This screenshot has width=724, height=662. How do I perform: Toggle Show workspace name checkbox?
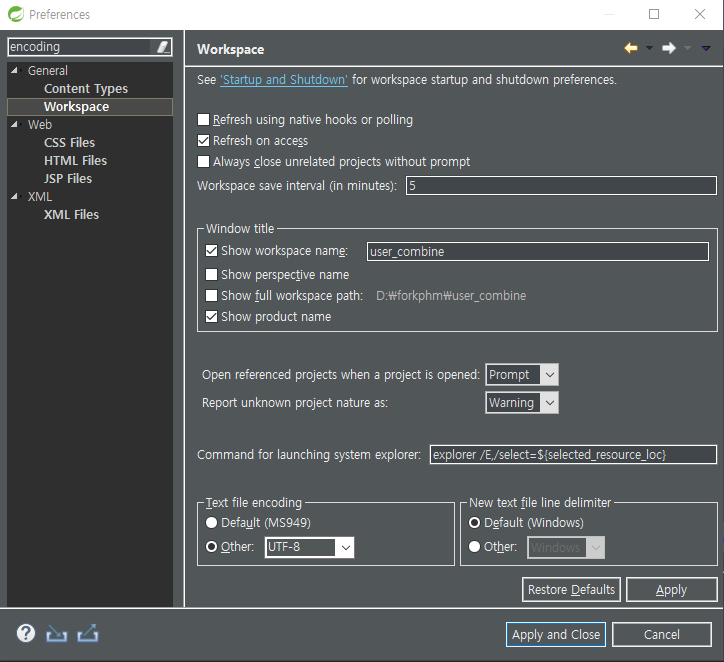[x=211, y=251]
